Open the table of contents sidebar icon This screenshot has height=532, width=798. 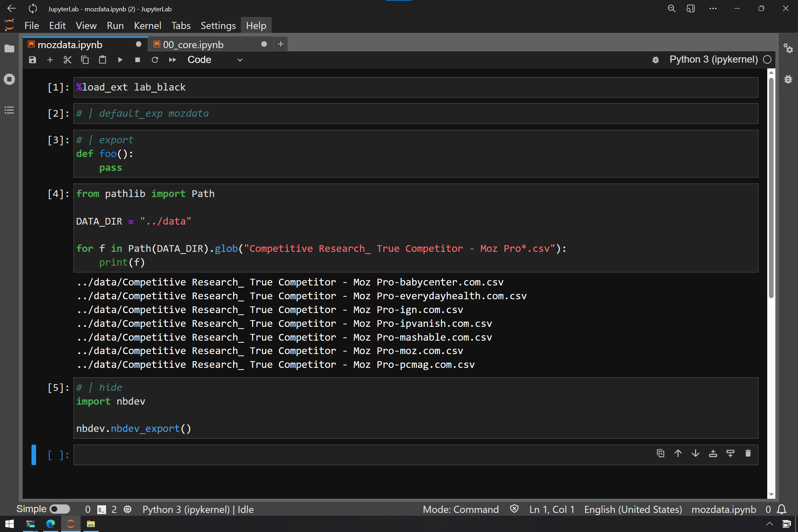click(x=10, y=110)
